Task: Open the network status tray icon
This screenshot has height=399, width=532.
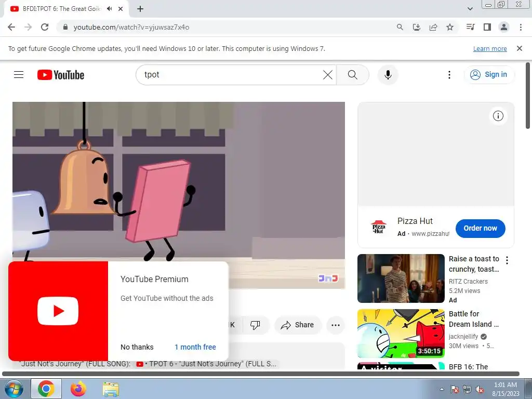Action: coord(467,389)
